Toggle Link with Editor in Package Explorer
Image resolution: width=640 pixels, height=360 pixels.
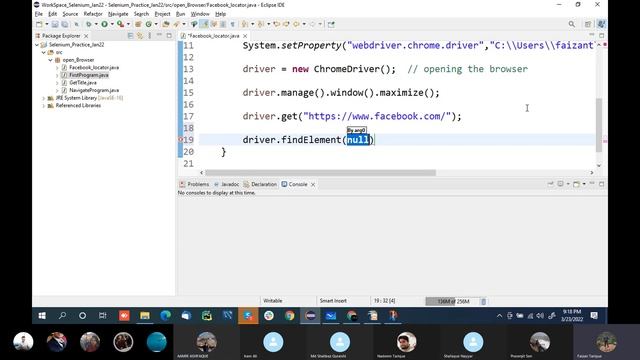pyautogui.click(x=140, y=36)
